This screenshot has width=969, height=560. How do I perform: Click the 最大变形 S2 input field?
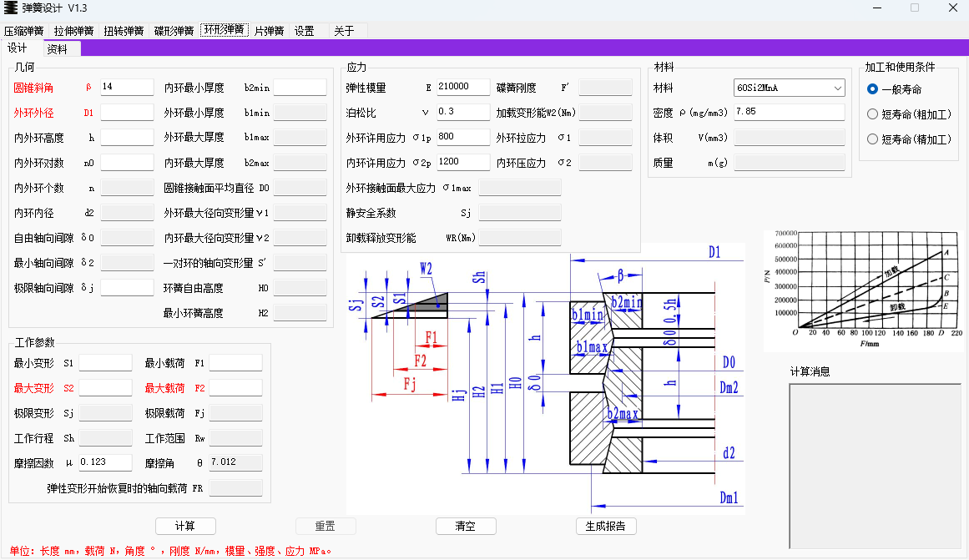pos(108,387)
